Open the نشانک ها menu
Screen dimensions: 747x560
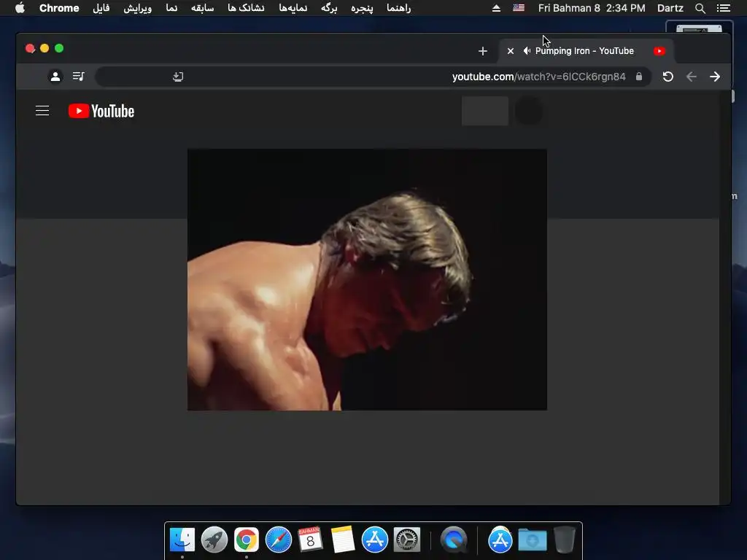pos(246,8)
